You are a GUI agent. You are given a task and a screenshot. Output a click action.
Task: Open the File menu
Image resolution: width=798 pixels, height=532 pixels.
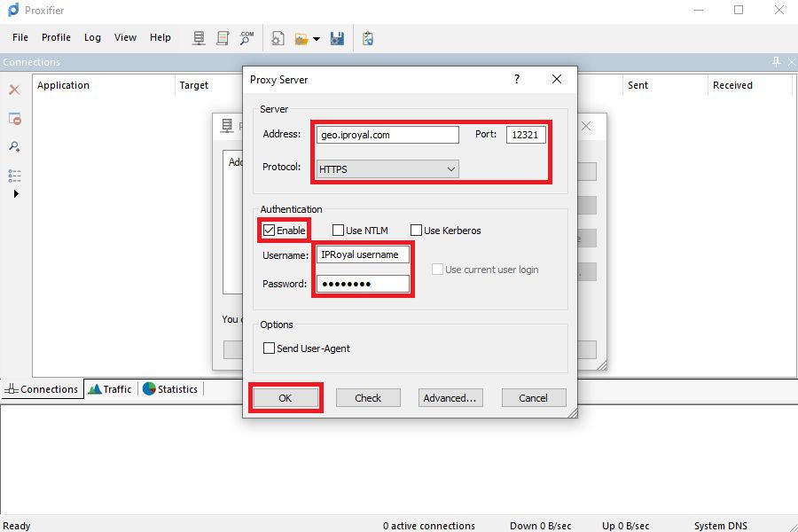click(20, 37)
